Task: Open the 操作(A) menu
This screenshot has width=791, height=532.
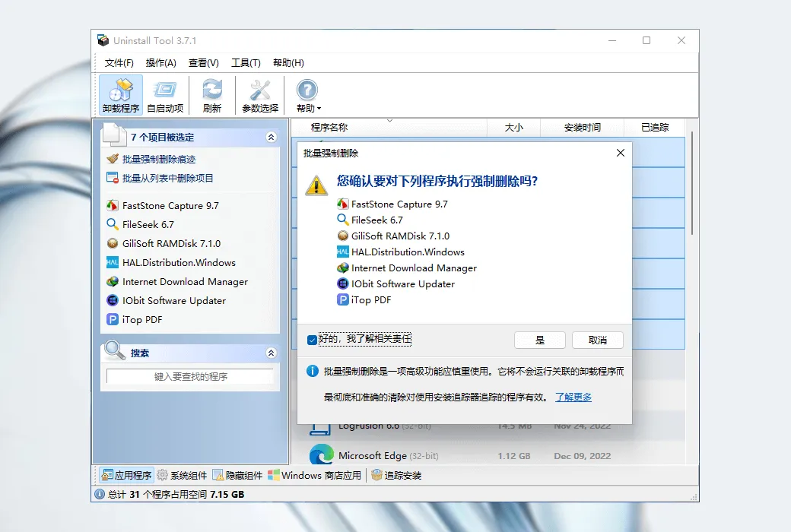Action: pyautogui.click(x=161, y=63)
